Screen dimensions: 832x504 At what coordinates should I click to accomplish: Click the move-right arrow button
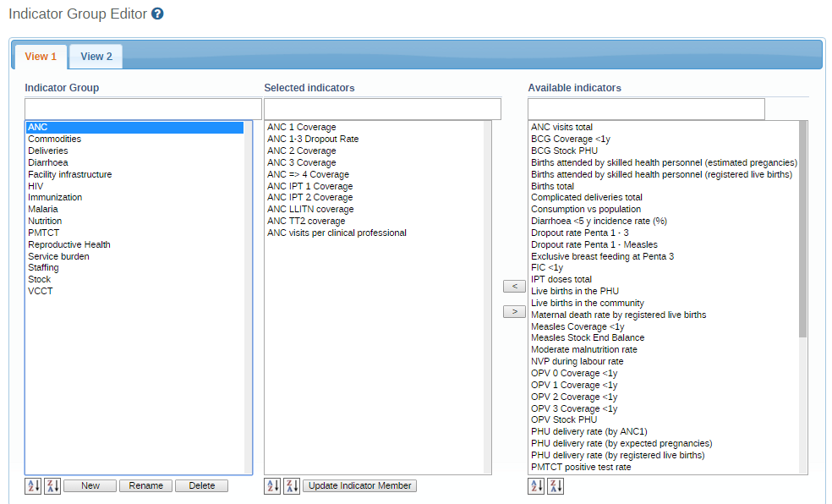514,312
